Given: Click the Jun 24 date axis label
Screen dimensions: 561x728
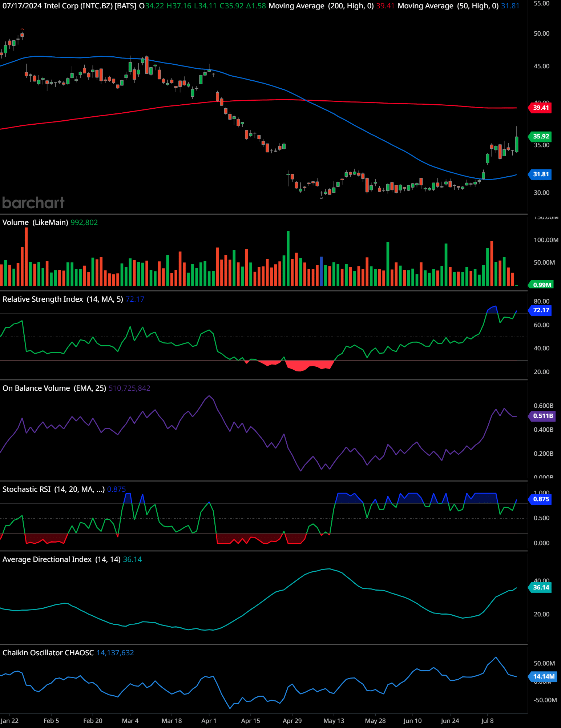Looking at the screenshot, I should click(x=450, y=721).
